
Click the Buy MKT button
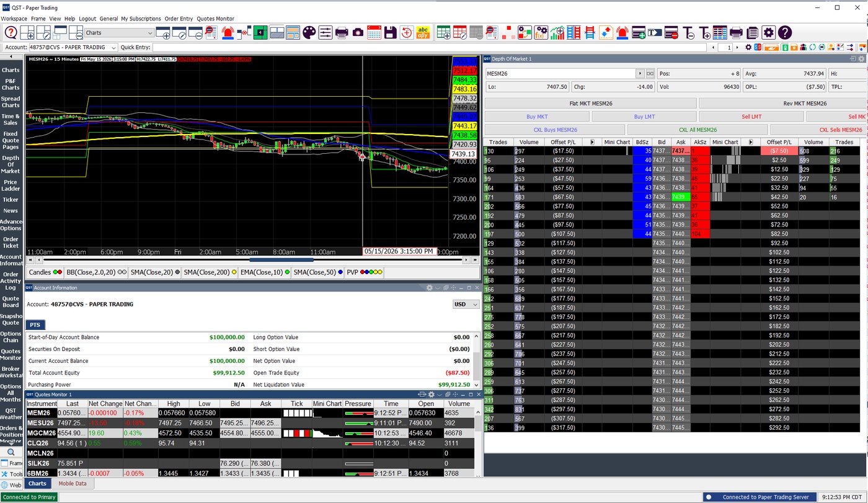tap(537, 117)
